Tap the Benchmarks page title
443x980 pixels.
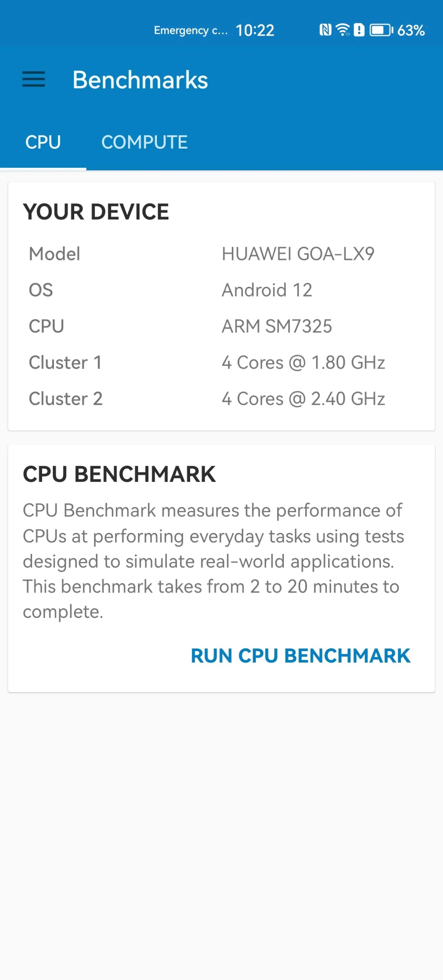click(x=140, y=80)
